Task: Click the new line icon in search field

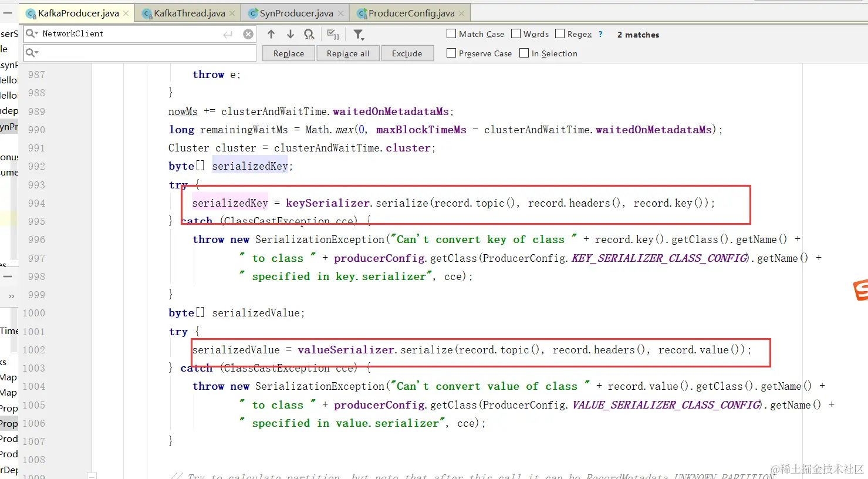Action: [x=228, y=34]
